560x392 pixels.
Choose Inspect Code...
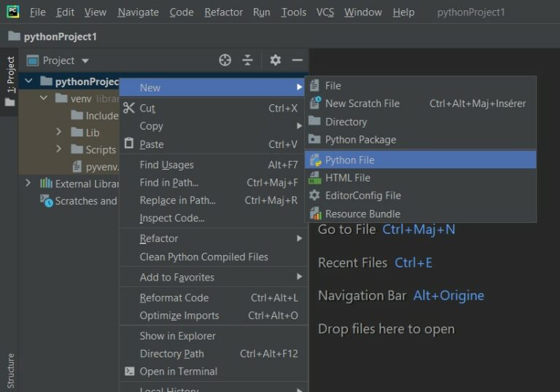pyautogui.click(x=211, y=218)
